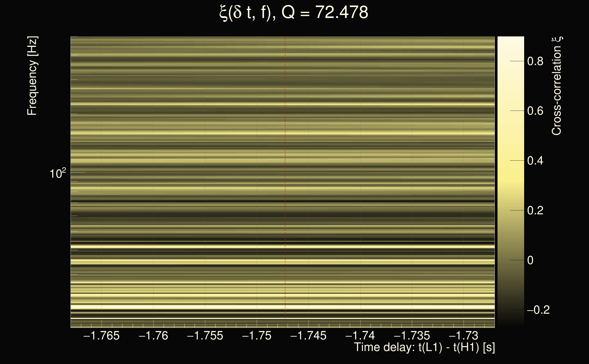The width and height of the screenshot is (589, 364).
Task: Select the -1.765 time delay tick label
Action: point(101,336)
